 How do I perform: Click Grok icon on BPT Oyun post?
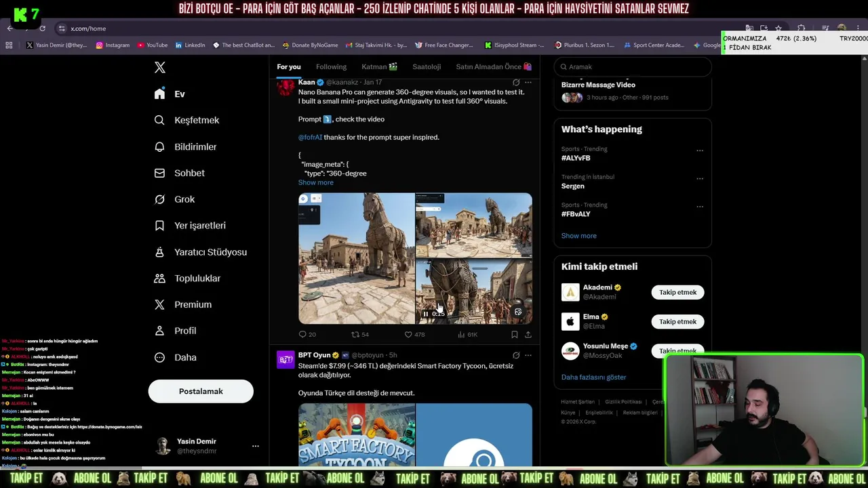(516, 355)
